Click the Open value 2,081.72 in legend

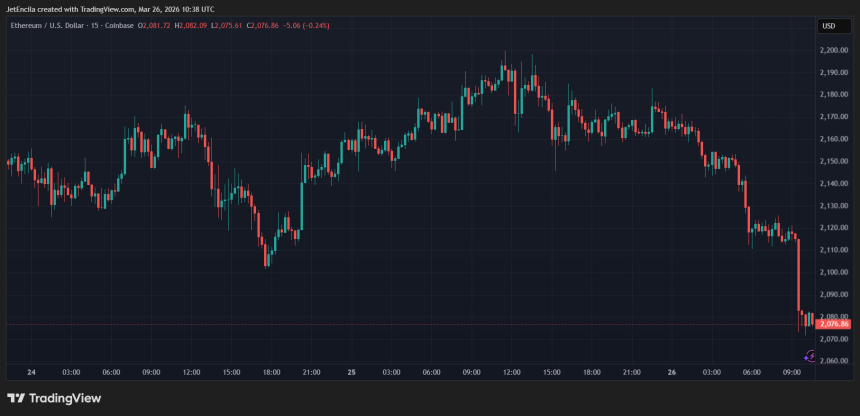tap(156, 26)
